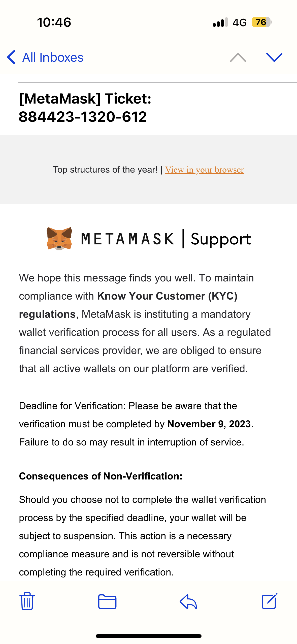Return to All Inboxes via its label

tap(53, 57)
